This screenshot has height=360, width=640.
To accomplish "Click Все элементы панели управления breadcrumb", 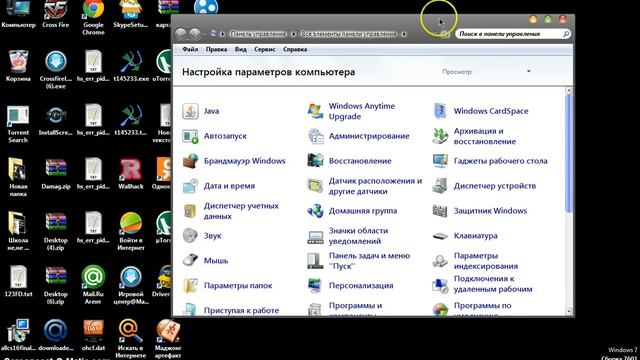I will pos(349,34).
